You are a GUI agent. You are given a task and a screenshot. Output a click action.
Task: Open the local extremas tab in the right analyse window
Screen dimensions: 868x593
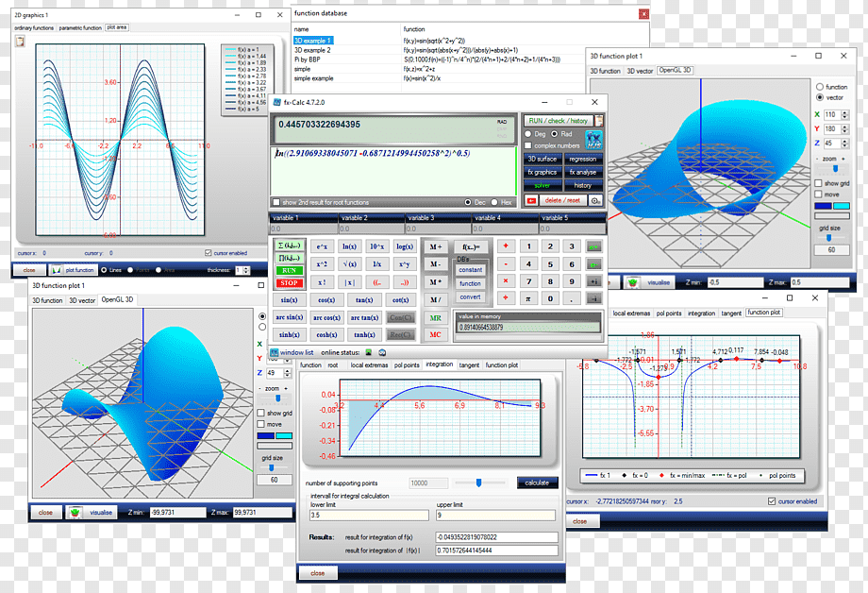pos(631,313)
